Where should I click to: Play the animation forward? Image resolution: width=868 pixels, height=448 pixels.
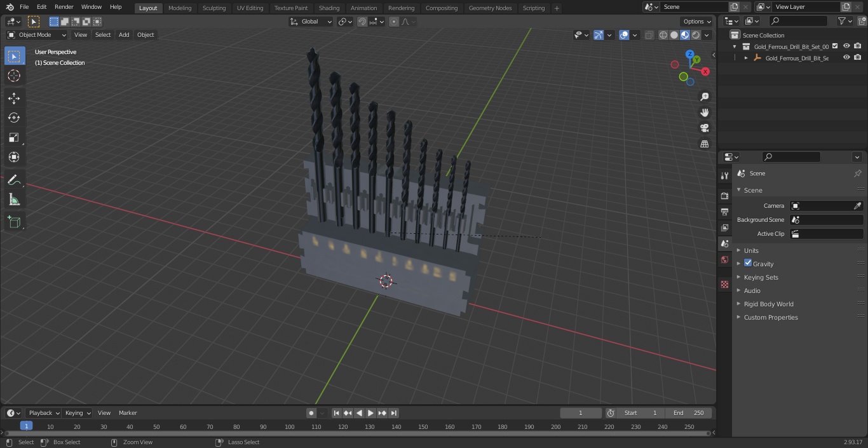coord(370,413)
